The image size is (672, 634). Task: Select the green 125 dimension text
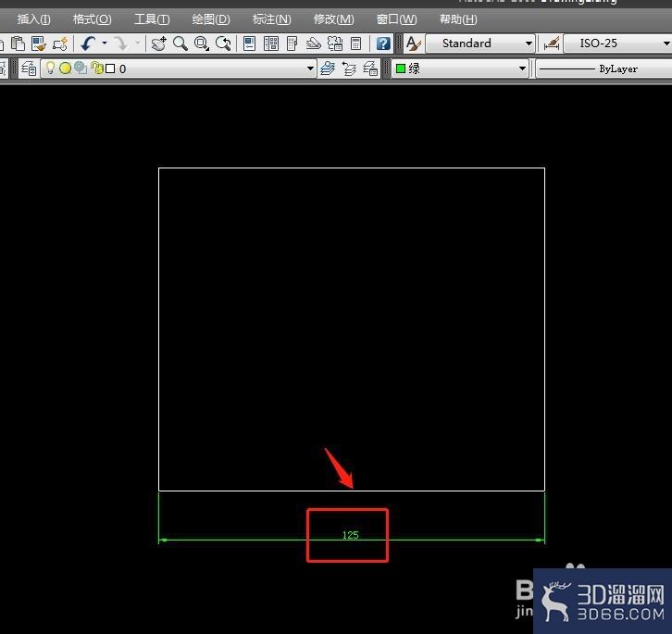pyautogui.click(x=351, y=535)
